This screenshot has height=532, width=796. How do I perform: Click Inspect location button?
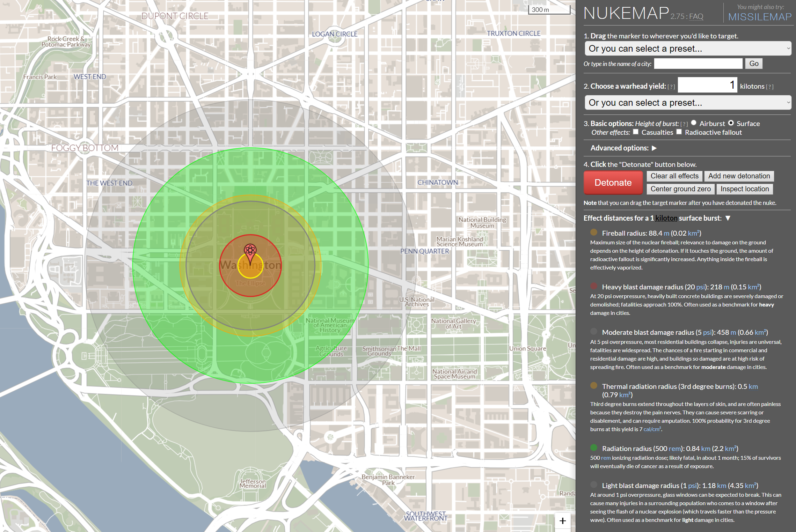[x=745, y=189]
